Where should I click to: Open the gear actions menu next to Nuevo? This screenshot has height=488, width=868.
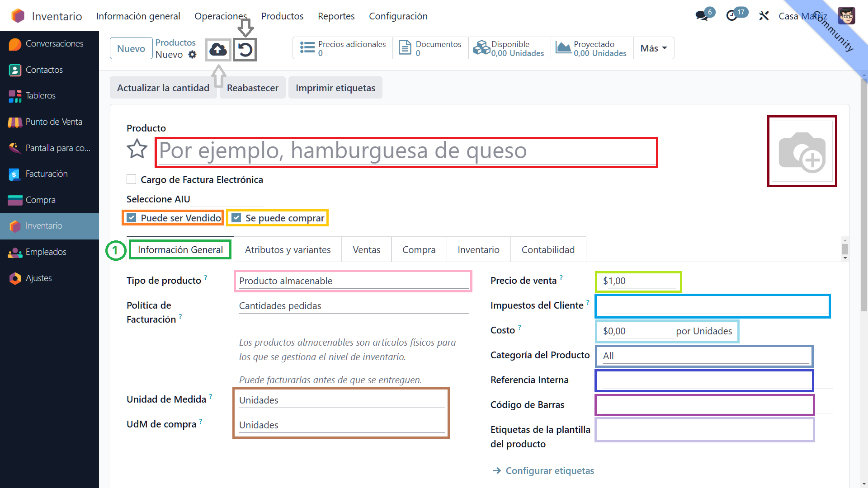coord(193,55)
